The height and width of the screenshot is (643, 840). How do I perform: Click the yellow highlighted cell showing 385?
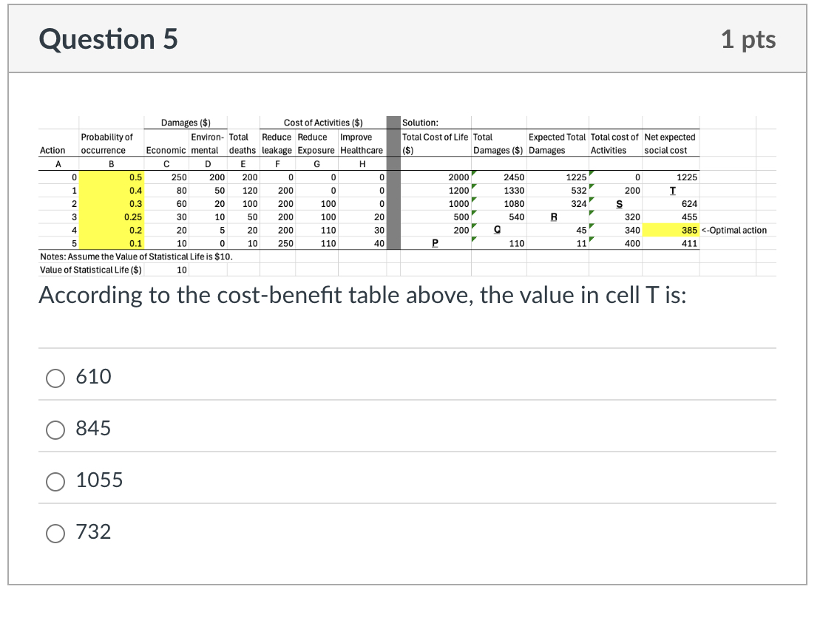(x=688, y=230)
